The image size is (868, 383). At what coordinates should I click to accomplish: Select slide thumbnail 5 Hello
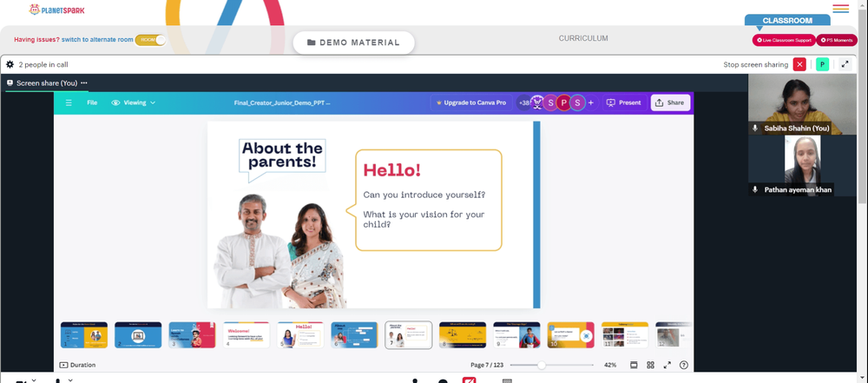(x=300, y=334)
